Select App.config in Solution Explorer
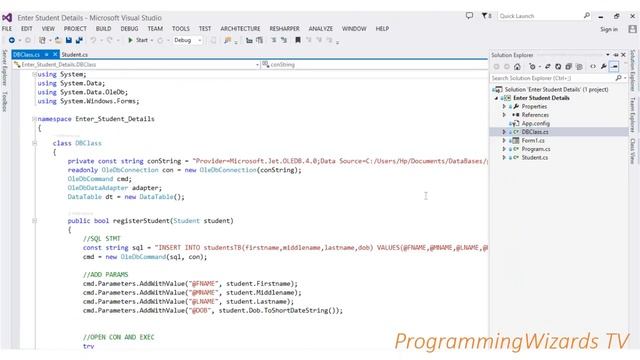 coord(536,123)
